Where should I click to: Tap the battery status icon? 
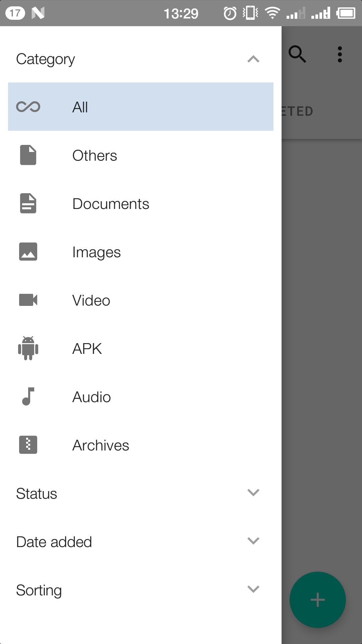[346, 13]
